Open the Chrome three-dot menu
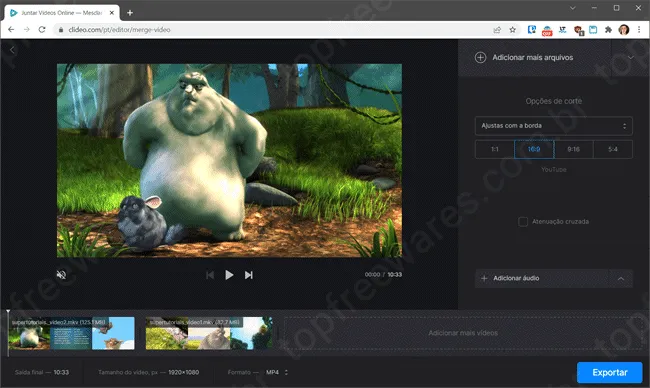Viewport: 650px width, 388px height. coord(639,30)
